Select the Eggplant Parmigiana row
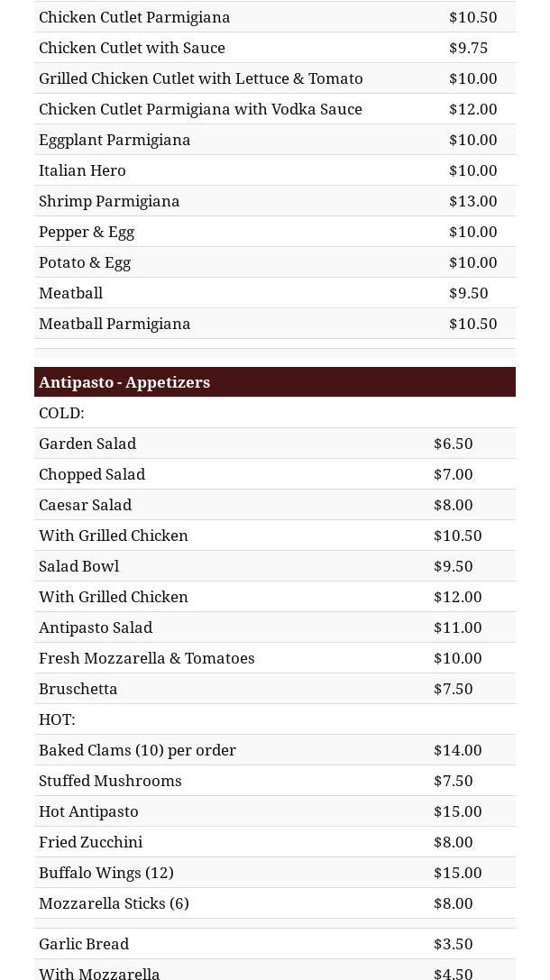The width and height of the screenshot is (550, 980). coord(115,140)
